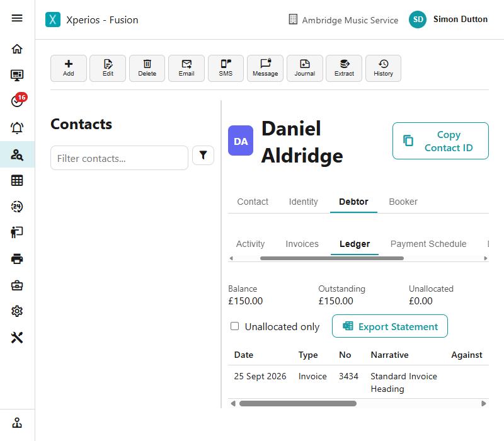Click Message toolbar button
This screenshot has height=441, width=504.
click(x=265, y=68)
